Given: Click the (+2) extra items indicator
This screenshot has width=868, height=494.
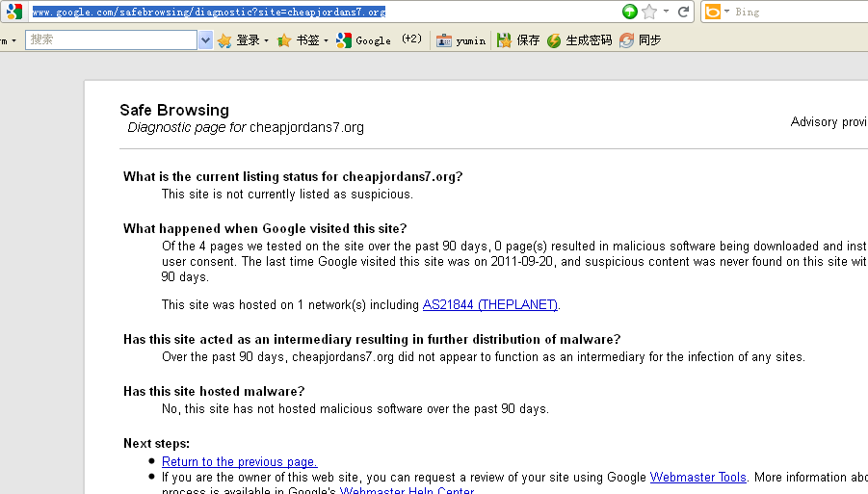Looking at the screenshot, I should click(411, 39).
